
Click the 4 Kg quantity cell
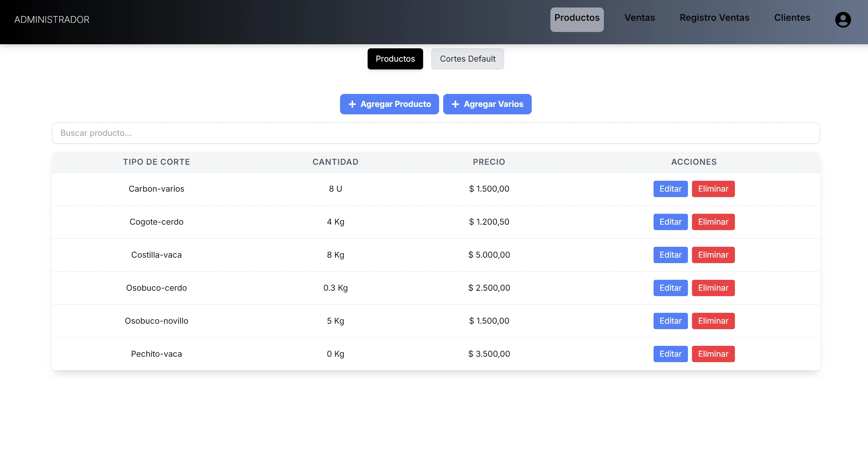(x=335, y=222)
